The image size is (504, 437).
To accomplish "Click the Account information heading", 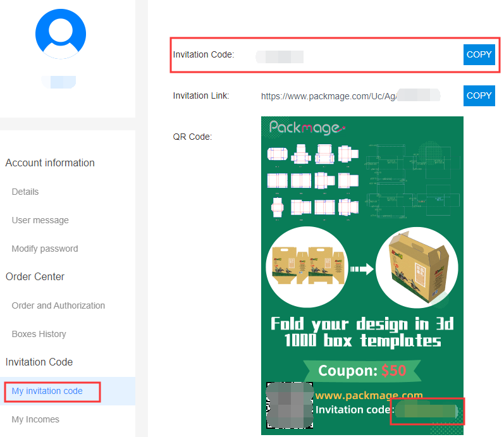I will point(50,163).
